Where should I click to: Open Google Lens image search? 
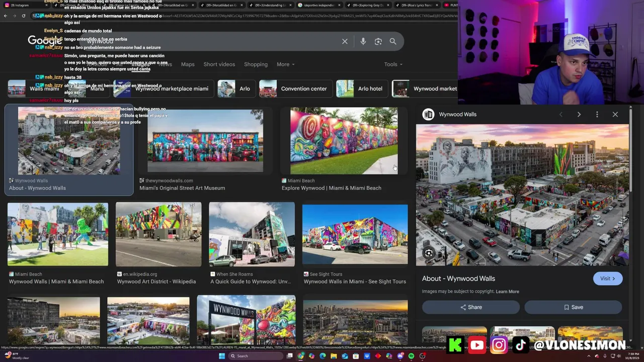pos(378,41)
